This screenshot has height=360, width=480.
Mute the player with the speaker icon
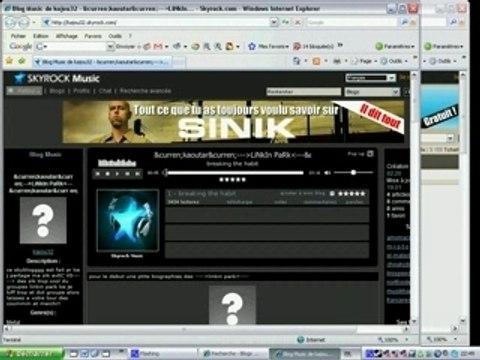[x=327, y=173]
